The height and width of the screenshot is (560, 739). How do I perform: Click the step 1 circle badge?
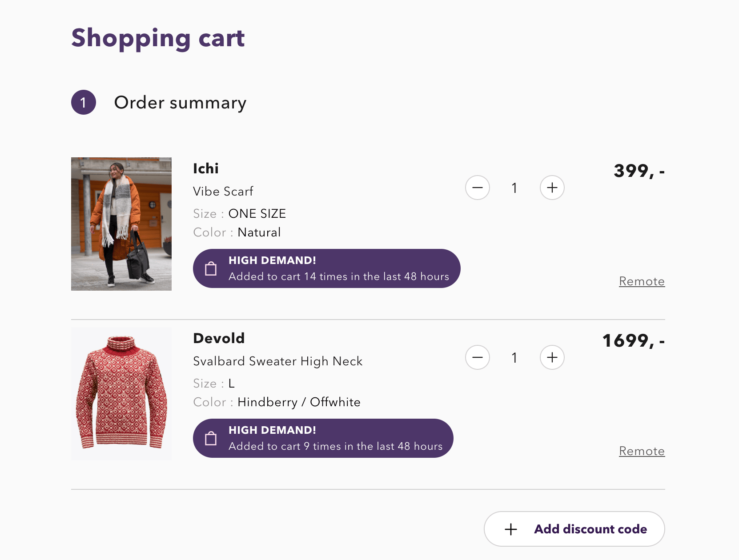(x=84, y=102)
